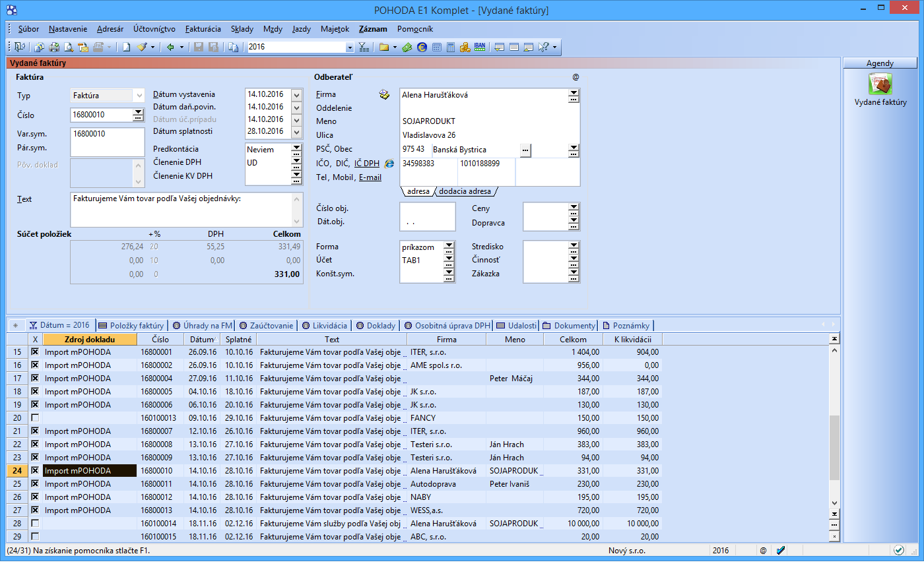Open the Účtovníctvo menu
The image size is (924, 583).
pos(154,29)
